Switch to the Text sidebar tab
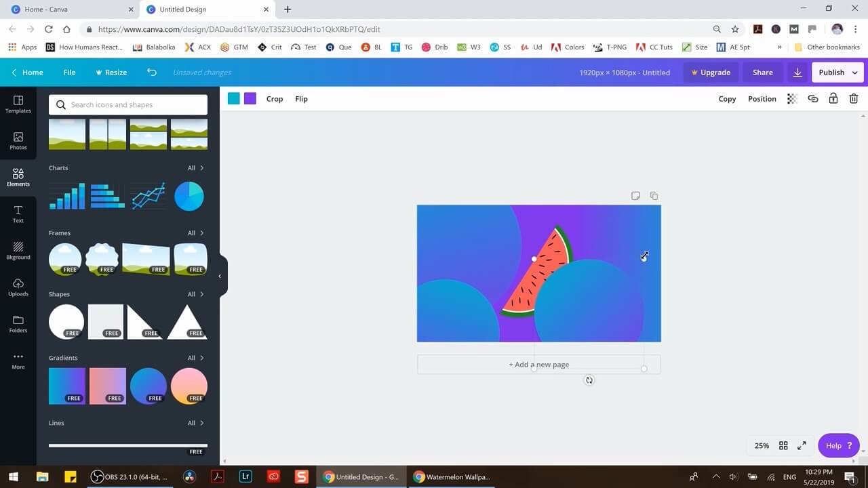Viewport: 868px width, 488px height. click(x=18, y=214)
